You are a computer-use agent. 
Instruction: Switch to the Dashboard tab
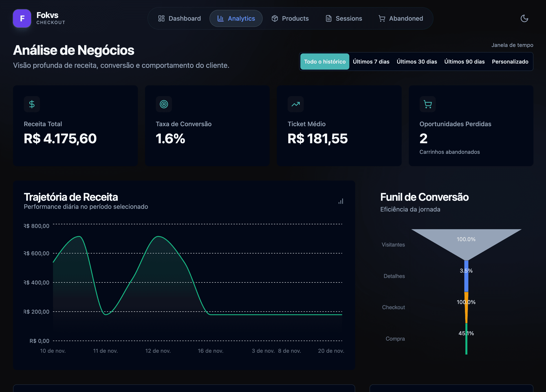[x=180, y=18]
